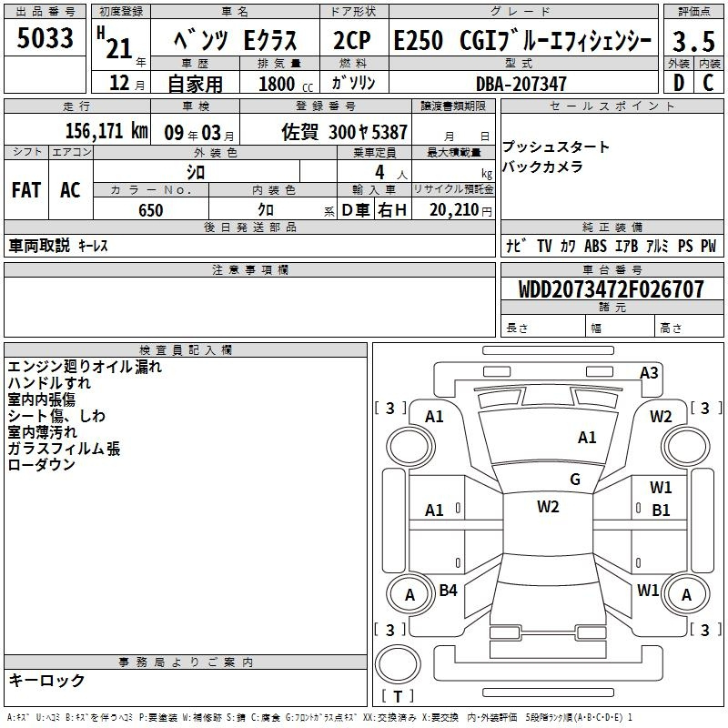Click the G windshield mark on the diagram
Screen dimensions: 728x728
[575, 480]
